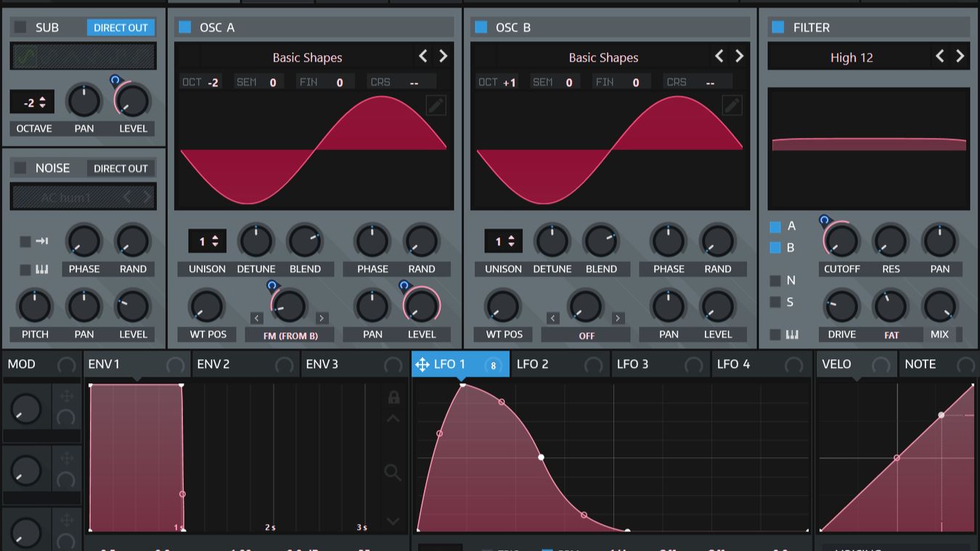The height and width of the screenshot is (551, 980).
Task: Click the move icon in the first MOD slot
Action: [67, 396]
